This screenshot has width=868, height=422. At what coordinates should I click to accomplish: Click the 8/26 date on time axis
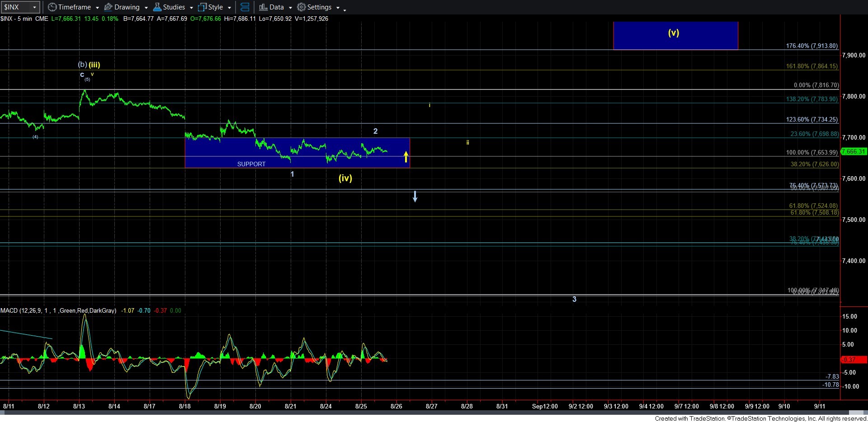(396, 406)
